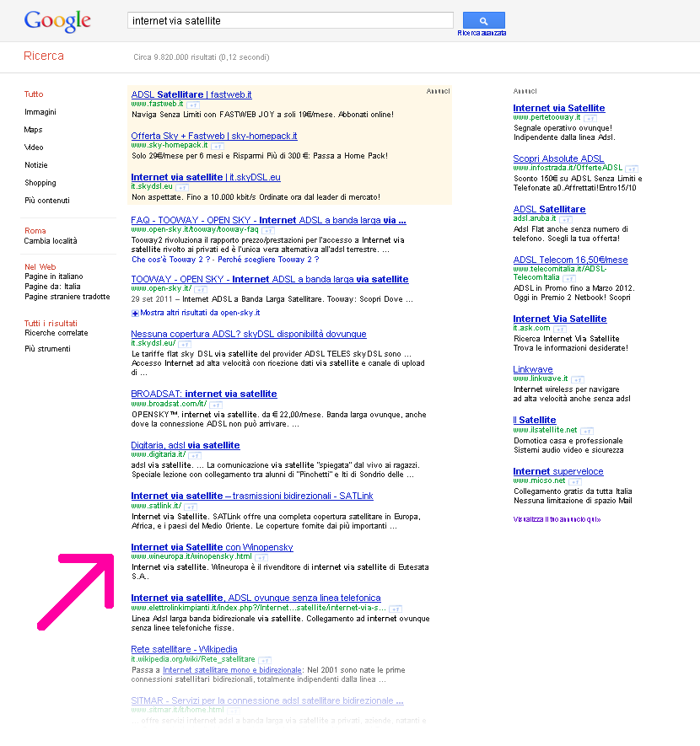700x746 pixels.
Task: Expand Più contenuti in left sidebar
Action: click(x=47, y=201)
